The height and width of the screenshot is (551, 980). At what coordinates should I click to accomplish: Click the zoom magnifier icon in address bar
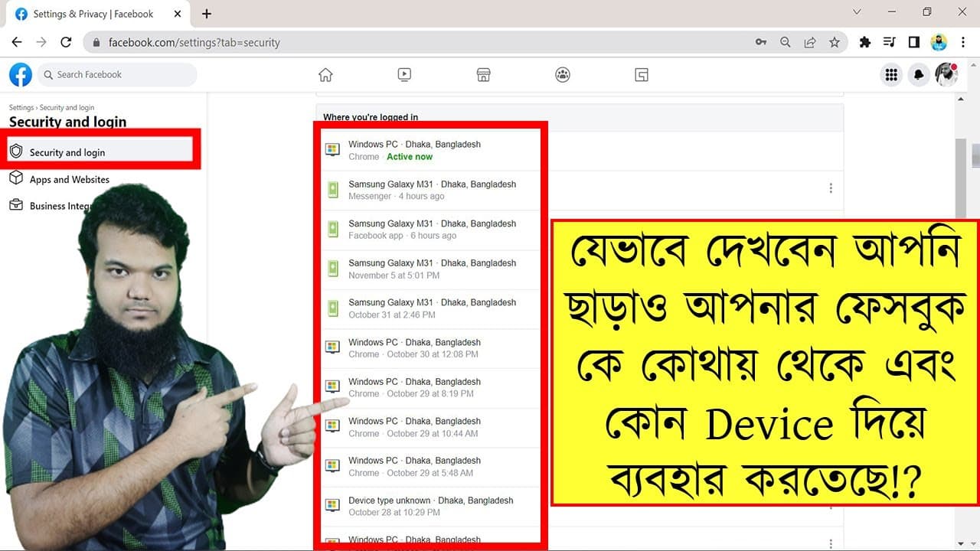point(786,42)
